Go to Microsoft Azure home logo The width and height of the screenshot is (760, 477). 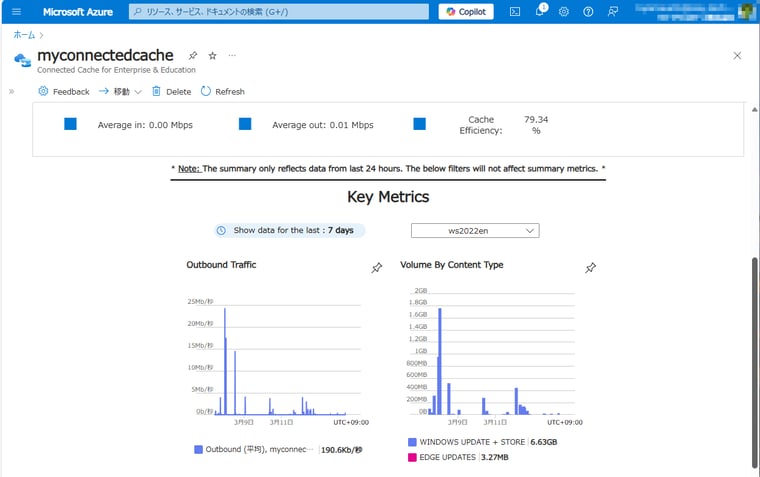[78, 12]
